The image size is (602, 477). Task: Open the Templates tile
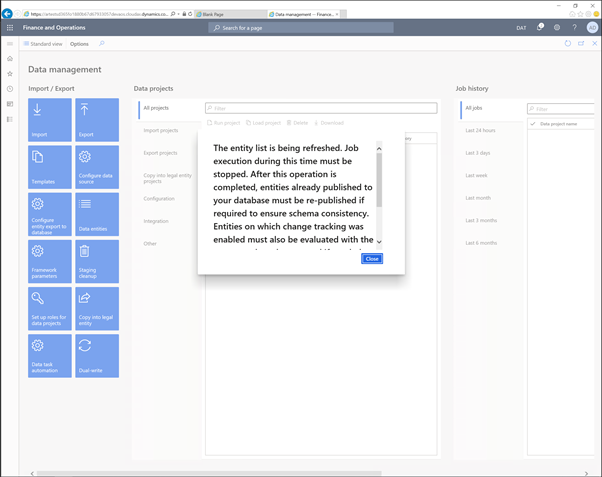click(x=50, y=167)
